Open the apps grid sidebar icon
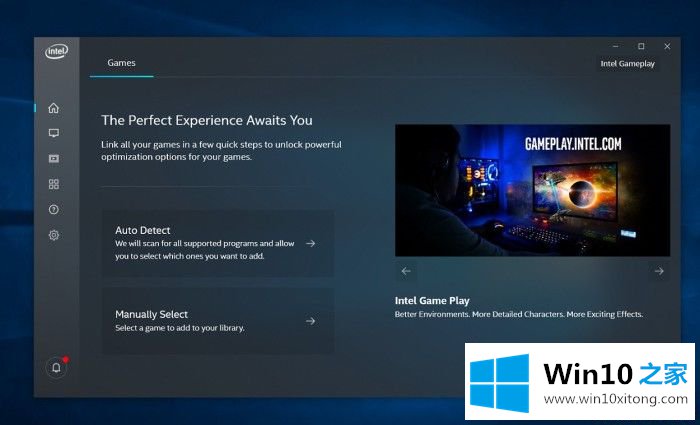This screenshot has height=425, width=700. pos(54,184)
